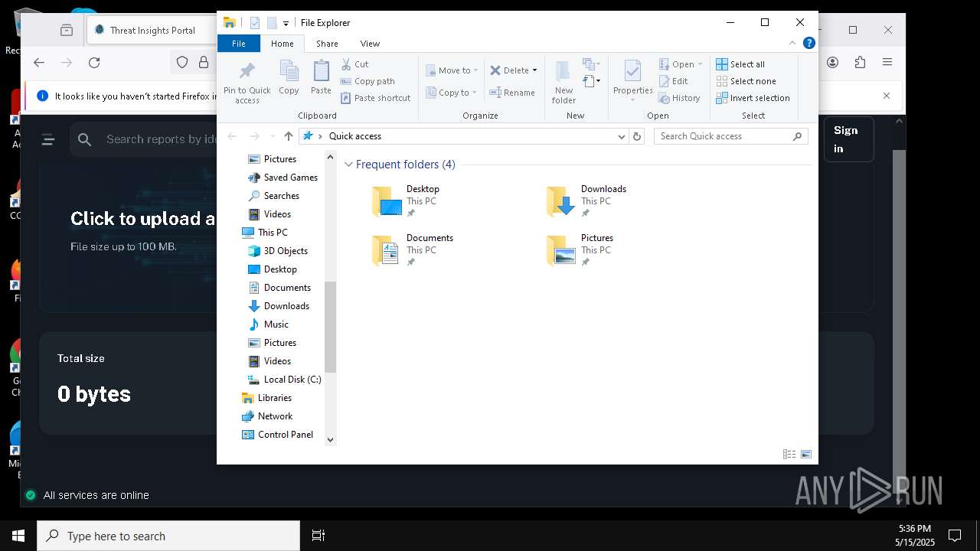
Task: Click Firefox extensions puzzle icon
Action: tap(861, 63)
